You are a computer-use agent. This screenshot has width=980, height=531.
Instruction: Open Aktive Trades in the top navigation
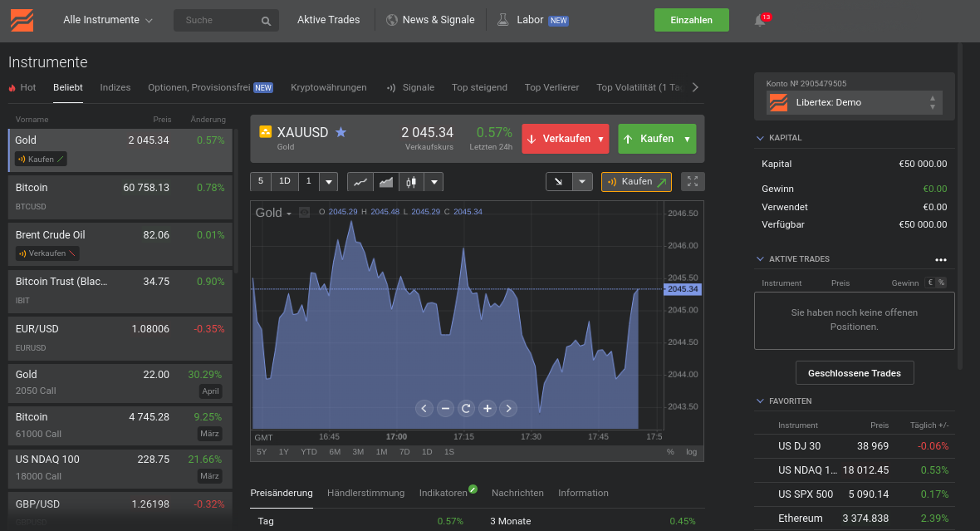328,20
